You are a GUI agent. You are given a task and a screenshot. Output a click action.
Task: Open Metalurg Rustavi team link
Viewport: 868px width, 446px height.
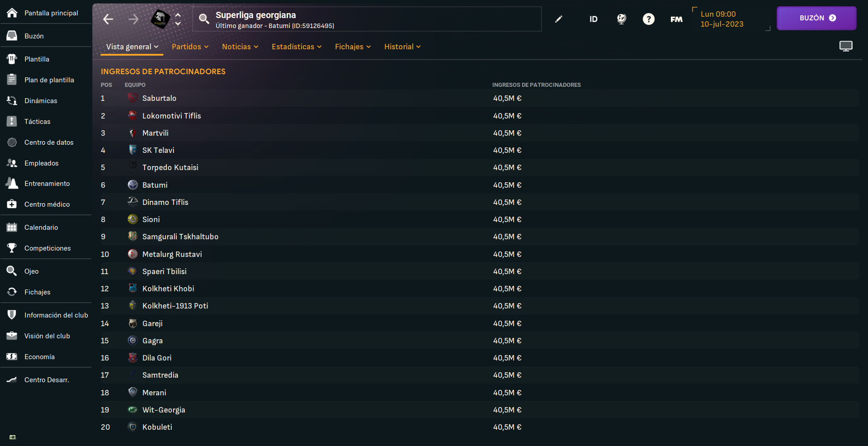click(x=172, y=254)
